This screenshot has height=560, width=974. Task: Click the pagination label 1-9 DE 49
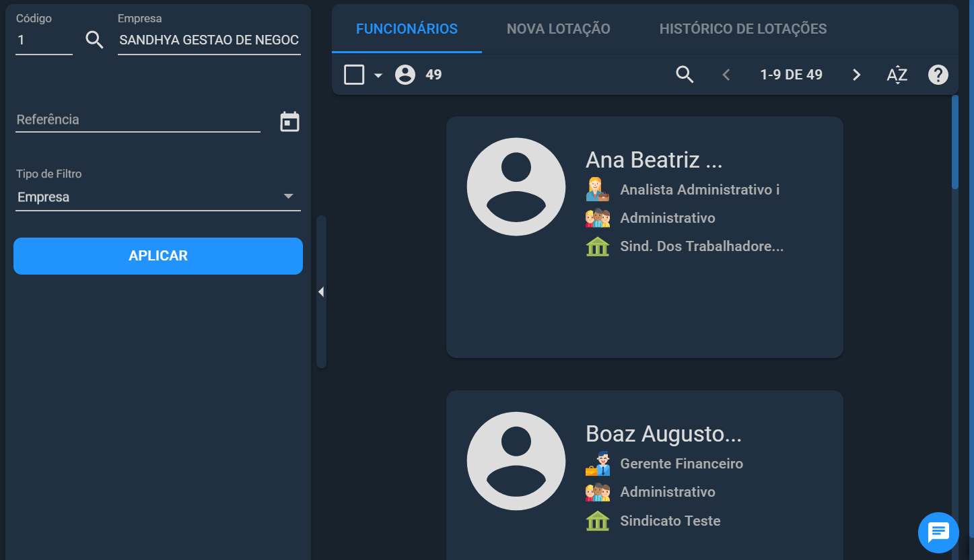792,75
